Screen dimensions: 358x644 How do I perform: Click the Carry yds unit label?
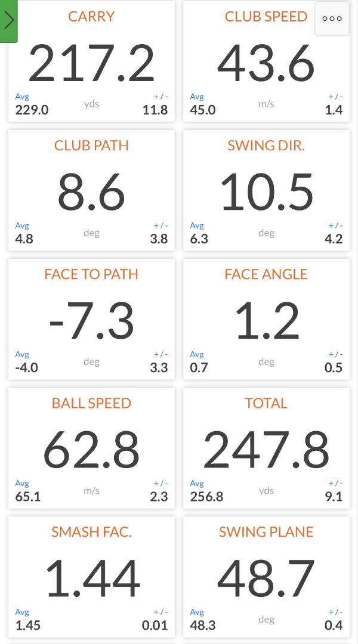91,104
